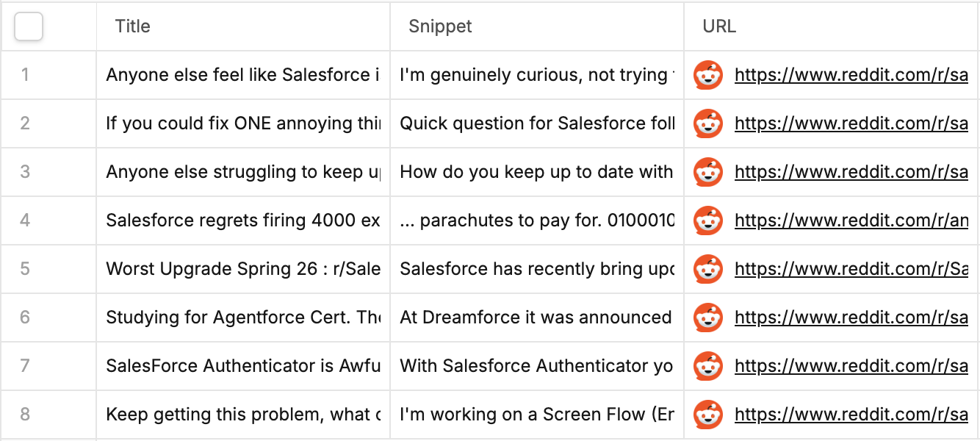Click the Reddit icon in row 2

[x=708, y=123]
